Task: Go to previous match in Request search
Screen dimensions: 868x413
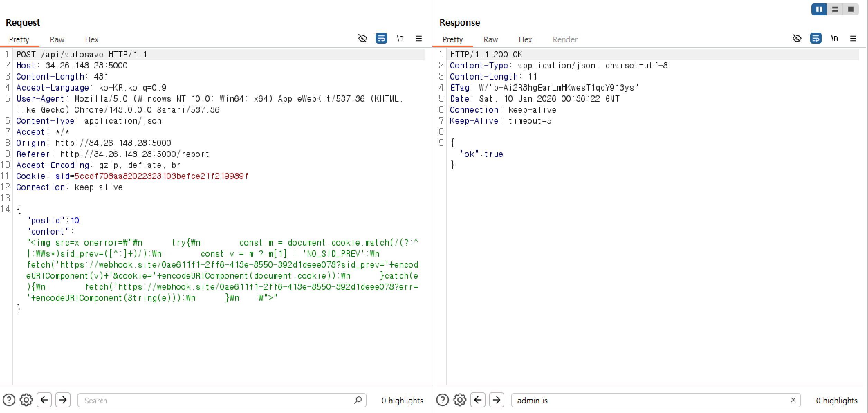Action: pyautogui.click(x=44, y=400)
